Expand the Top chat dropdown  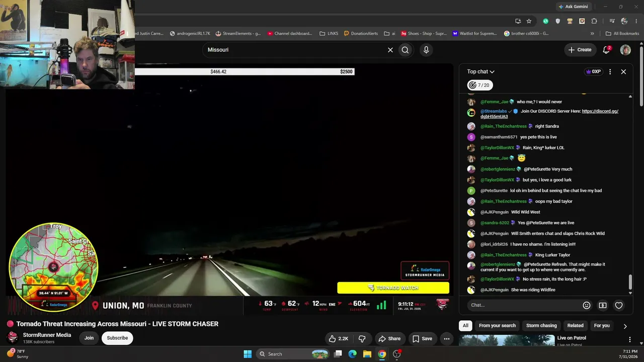tap(480, 72)
